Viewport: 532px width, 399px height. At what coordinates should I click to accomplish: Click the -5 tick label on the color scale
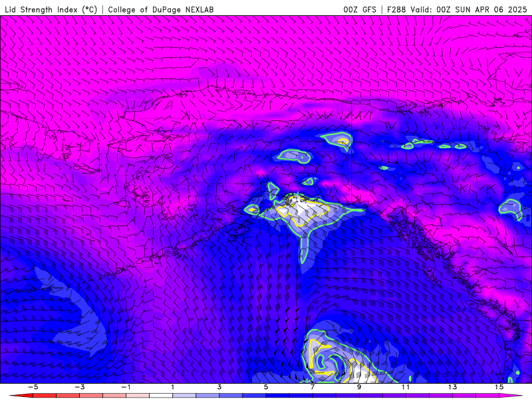pyautogui.click(x=33, y=387)
